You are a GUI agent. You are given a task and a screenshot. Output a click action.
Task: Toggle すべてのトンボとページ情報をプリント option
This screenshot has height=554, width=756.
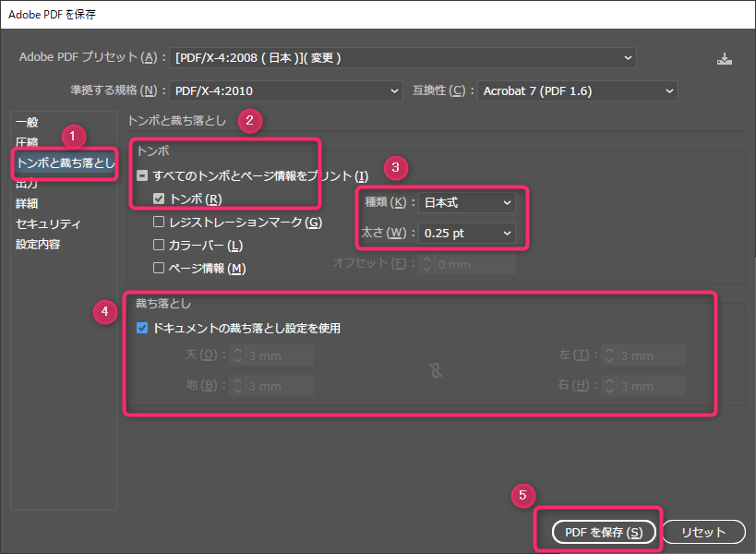click(140, 175)
